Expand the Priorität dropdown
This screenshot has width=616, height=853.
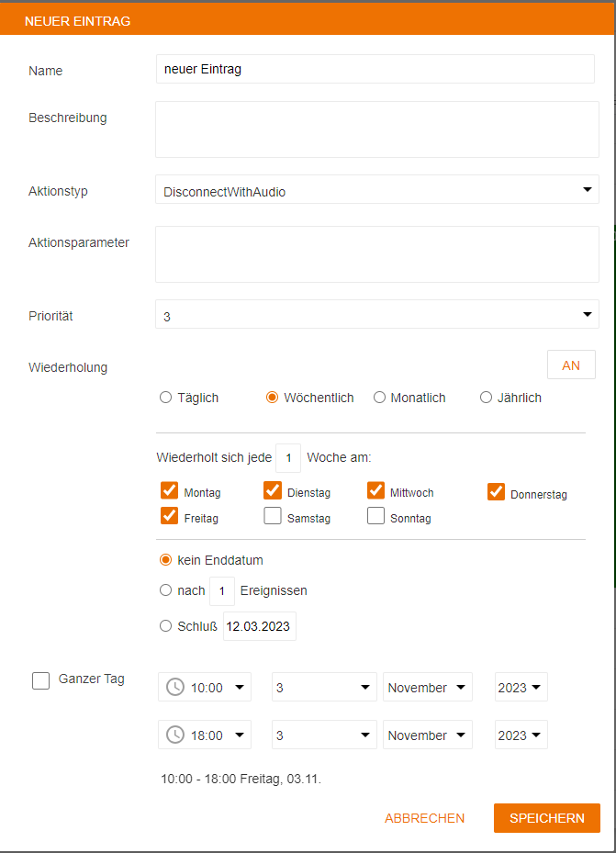point(376,315)
